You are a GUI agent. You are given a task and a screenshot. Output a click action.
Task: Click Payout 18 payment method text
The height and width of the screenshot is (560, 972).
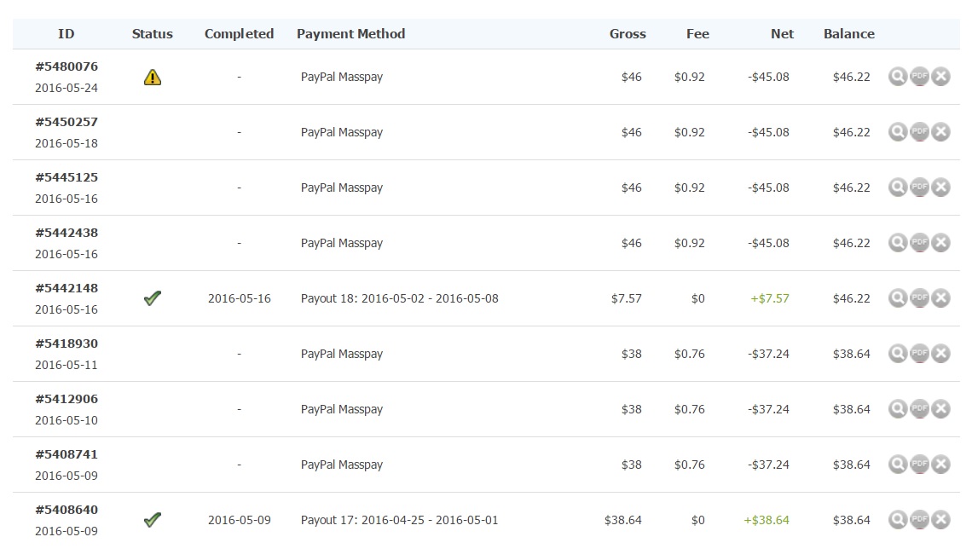(x=399, y=298)
